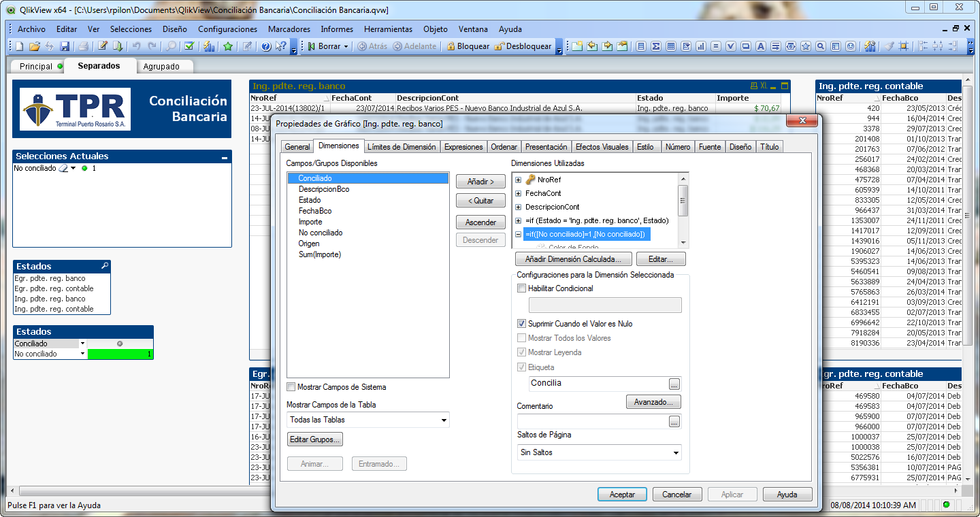Image resolution: width=980 pixels, height=517 pixels.
Task: Open the Efectos Visuales tab
Action: [602, 147]
